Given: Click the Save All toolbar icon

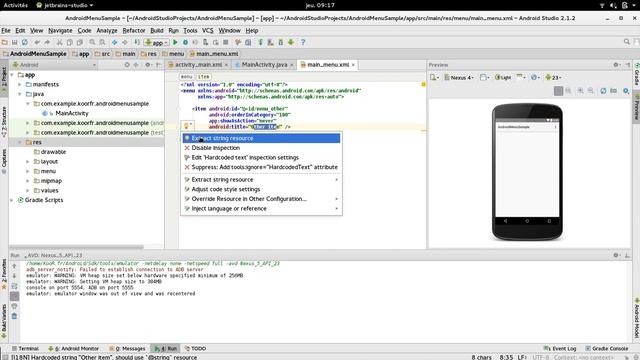Looking at the screenshot, I should [15, 42].
